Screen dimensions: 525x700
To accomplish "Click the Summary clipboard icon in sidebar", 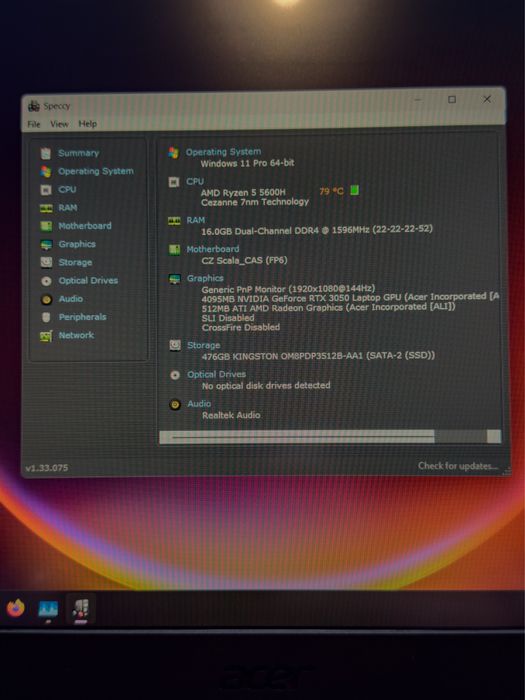I will coord(46,154).
